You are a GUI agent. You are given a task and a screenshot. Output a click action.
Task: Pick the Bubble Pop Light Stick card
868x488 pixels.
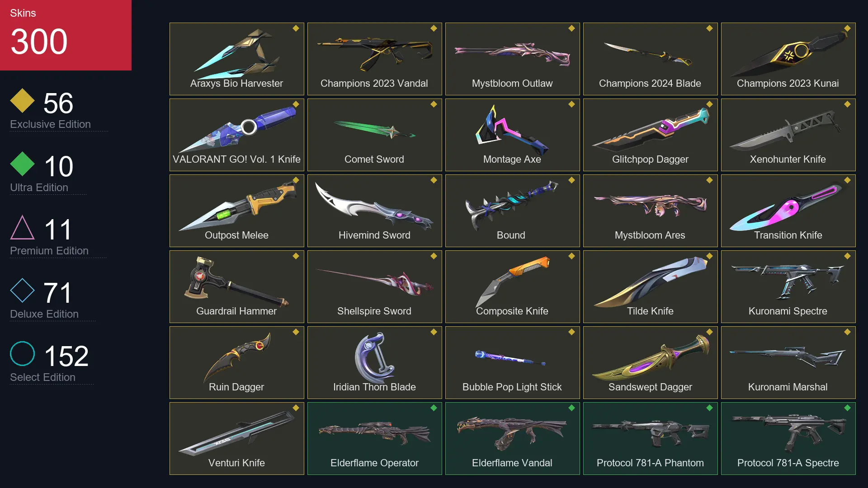tap(512, 362)
